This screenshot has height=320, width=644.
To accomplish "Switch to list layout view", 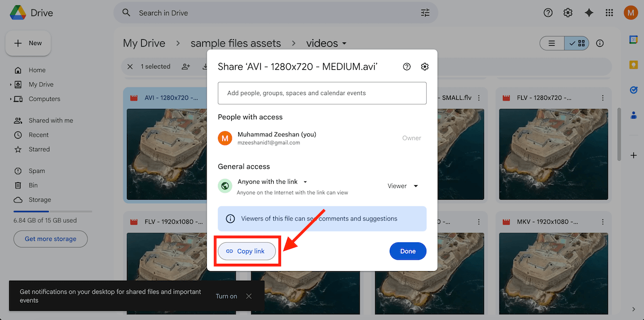I will coord(552,43).
